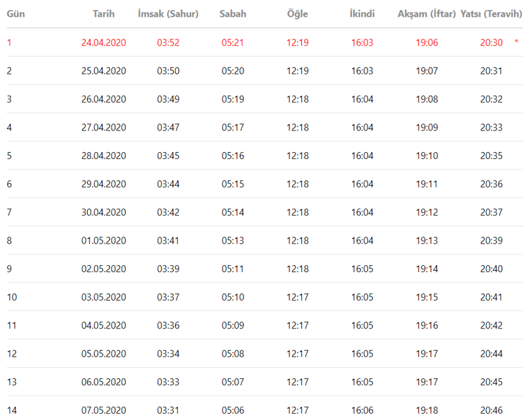Click the İkindi column header
The height and width of the screenshot is (420, 523).
coord(362,14)
